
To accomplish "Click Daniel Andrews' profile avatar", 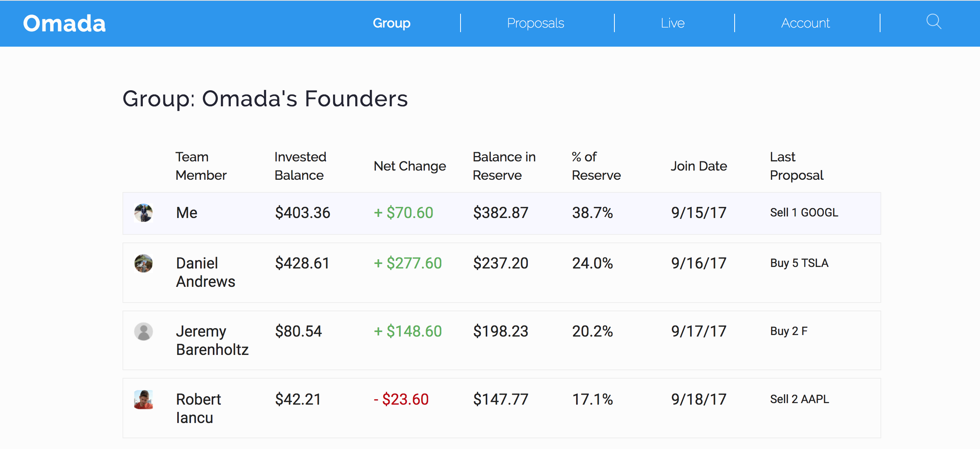I will [144, 263].
